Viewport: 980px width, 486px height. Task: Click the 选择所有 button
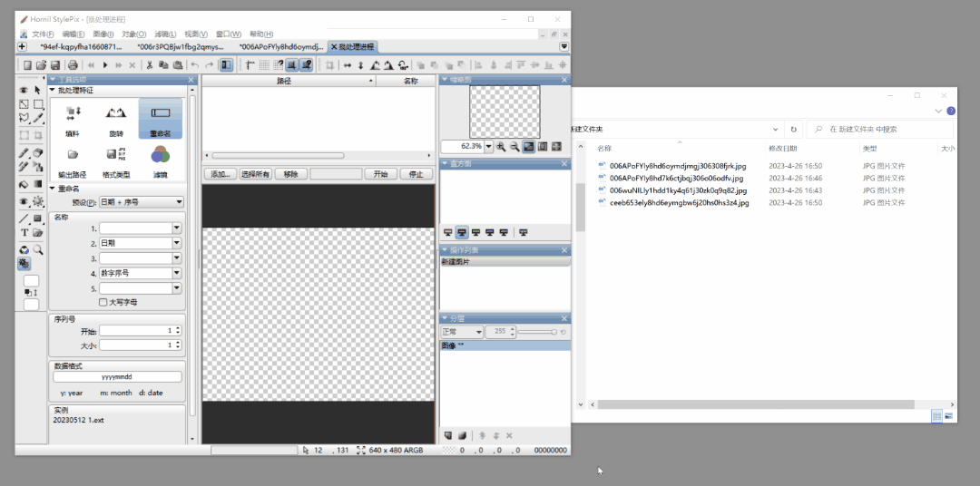point(256,174)
